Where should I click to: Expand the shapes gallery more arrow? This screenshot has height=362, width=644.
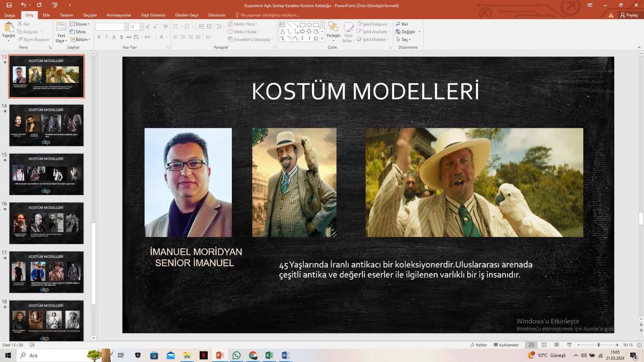point(322,39)
